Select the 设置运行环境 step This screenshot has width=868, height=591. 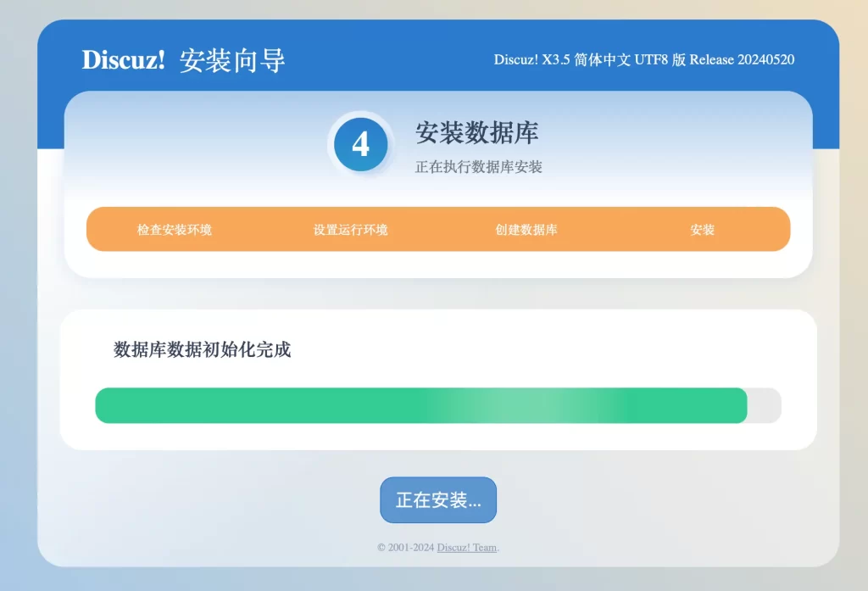click(x=350, y=230)
